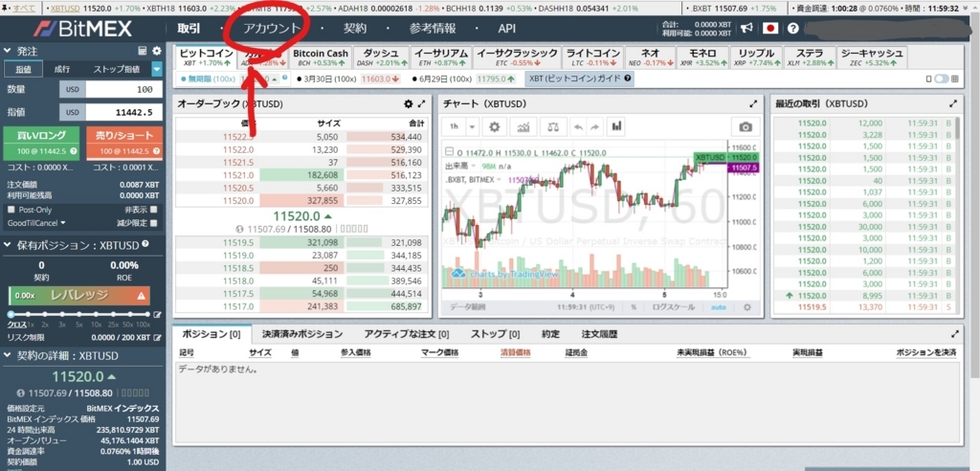Open chart bottom-right settings gear
980x471 pixels.
[x=746, y=307]
